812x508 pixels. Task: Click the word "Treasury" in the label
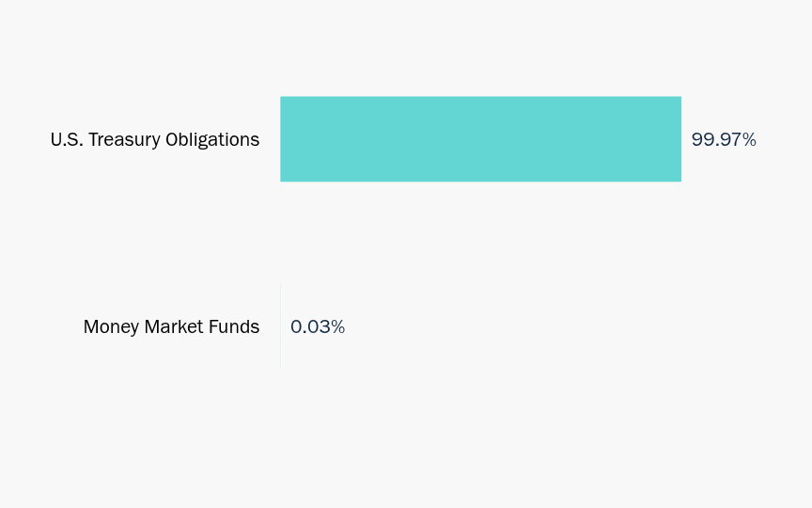(124, 140)
